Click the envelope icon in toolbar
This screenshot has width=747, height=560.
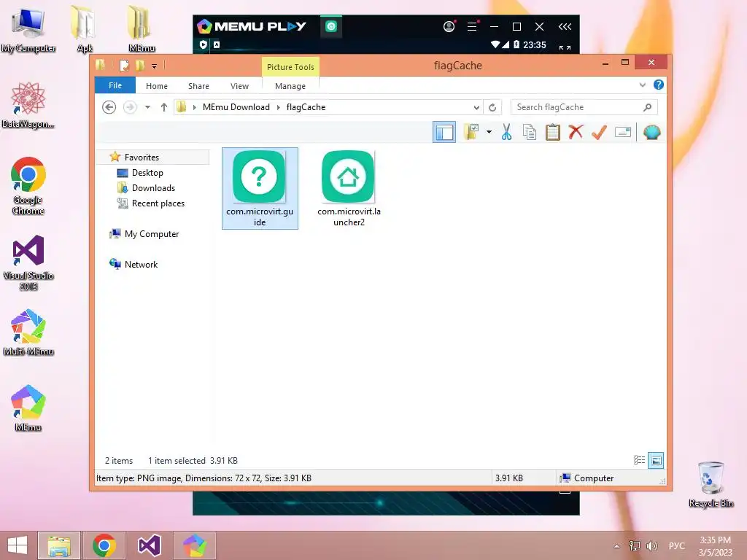point(623,132)
